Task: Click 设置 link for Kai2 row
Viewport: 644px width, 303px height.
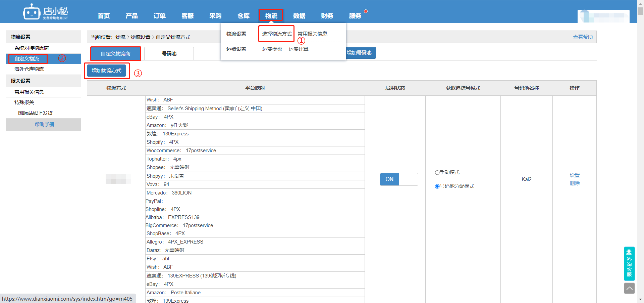Action: [575, 175]
